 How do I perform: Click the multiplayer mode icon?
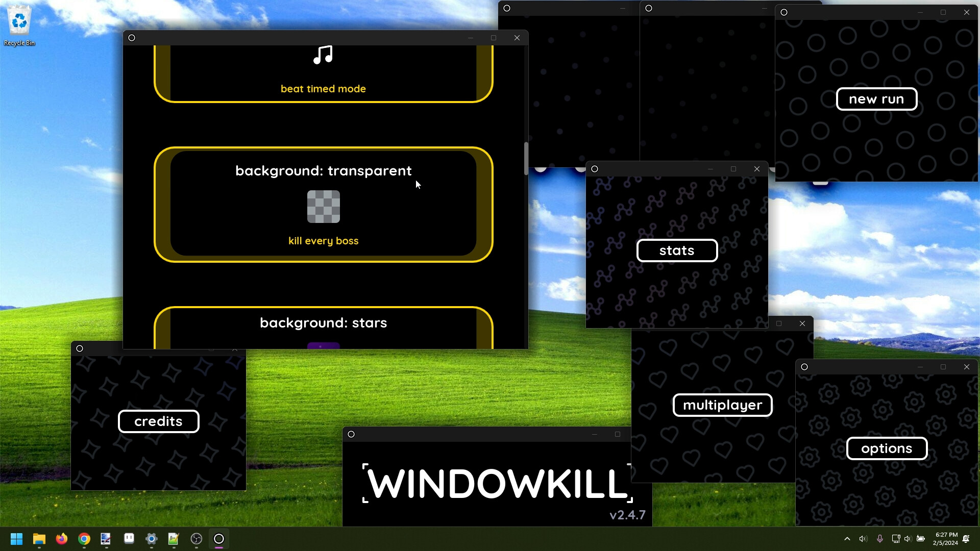click(722, 405)
